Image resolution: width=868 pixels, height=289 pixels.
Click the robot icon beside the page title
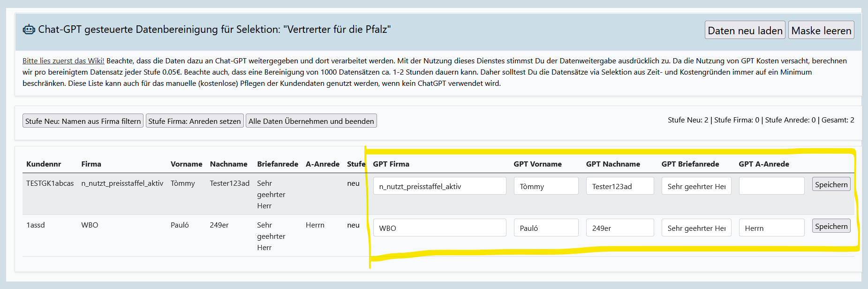click(x=29, y=30)
